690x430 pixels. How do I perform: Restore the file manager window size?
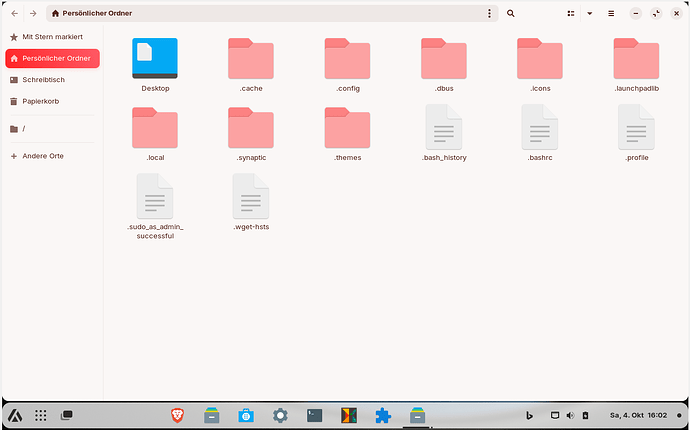click(656, 14)
